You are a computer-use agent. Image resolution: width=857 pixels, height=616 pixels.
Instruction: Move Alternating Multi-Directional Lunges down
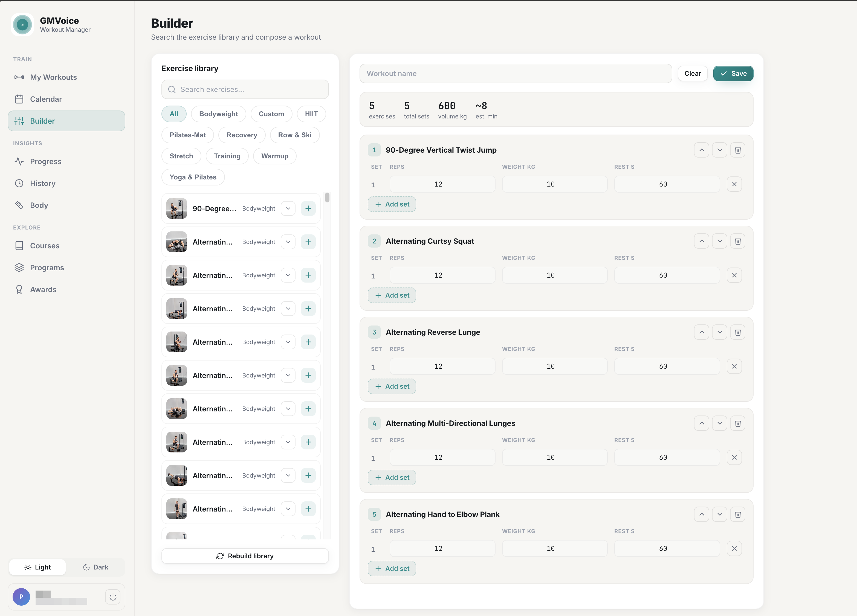pos(719,423)
